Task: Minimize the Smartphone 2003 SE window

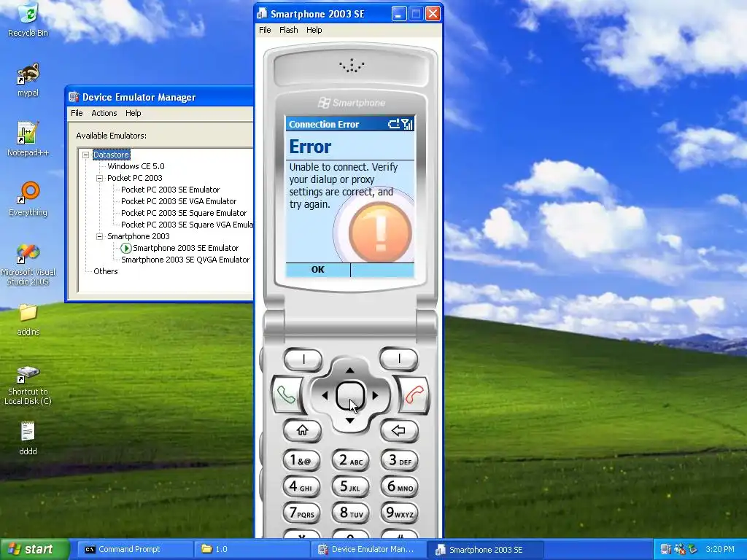Action: click(x=399, y=14)
